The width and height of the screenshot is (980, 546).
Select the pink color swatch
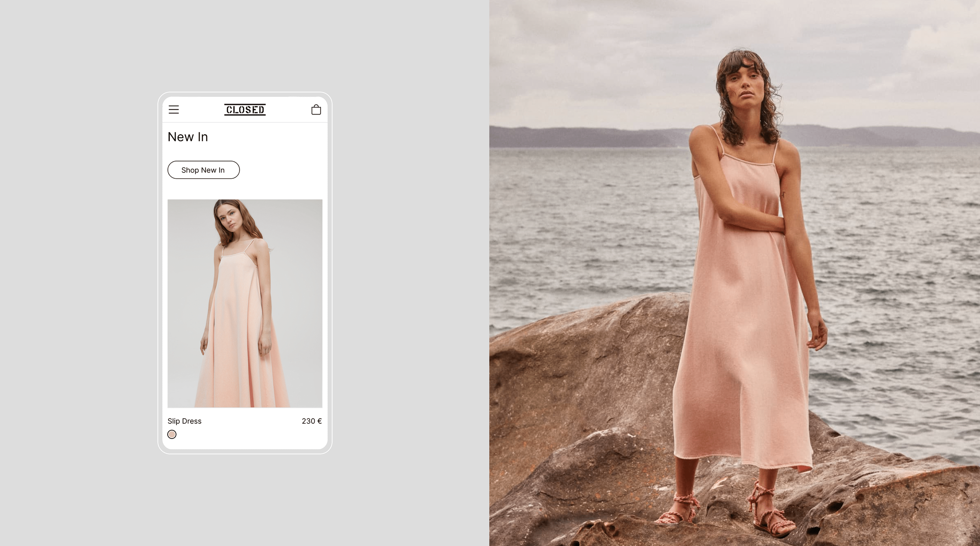point(172,434)
